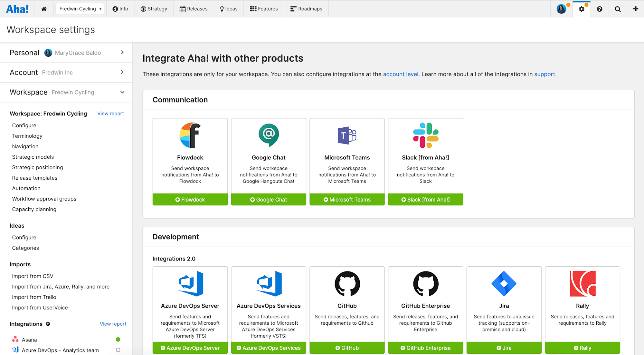Open the Roadmaps menu

click(306, 9)
